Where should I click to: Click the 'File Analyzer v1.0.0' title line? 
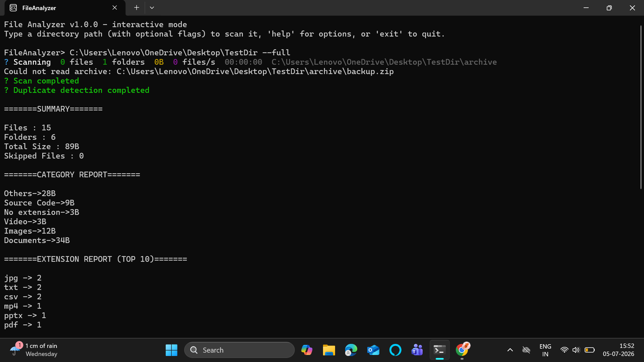point(96,24)
